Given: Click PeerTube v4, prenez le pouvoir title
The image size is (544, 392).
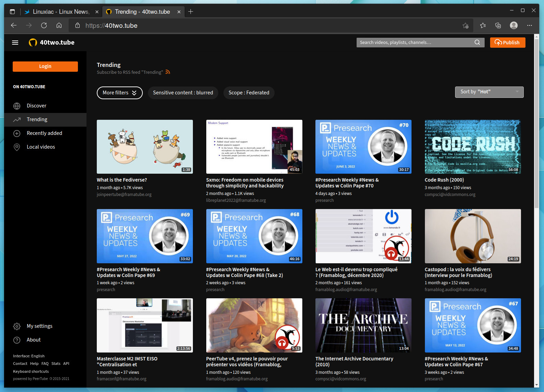Looking at the screenshot, I should (x=247, y=362).
